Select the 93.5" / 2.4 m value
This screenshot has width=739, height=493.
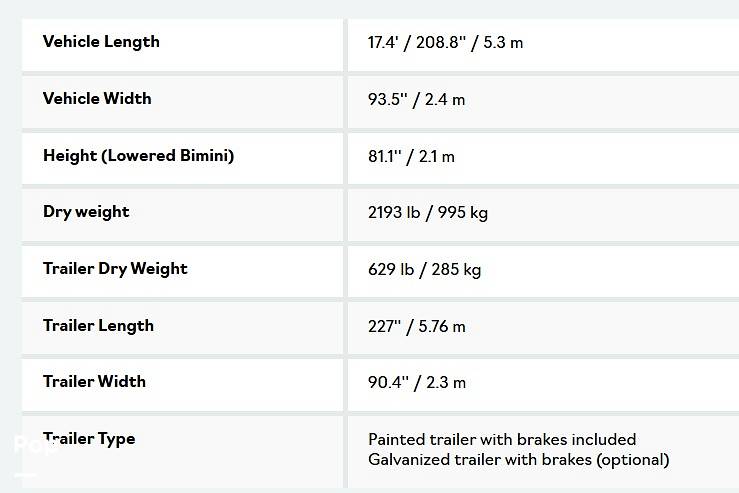coord(416,100)
